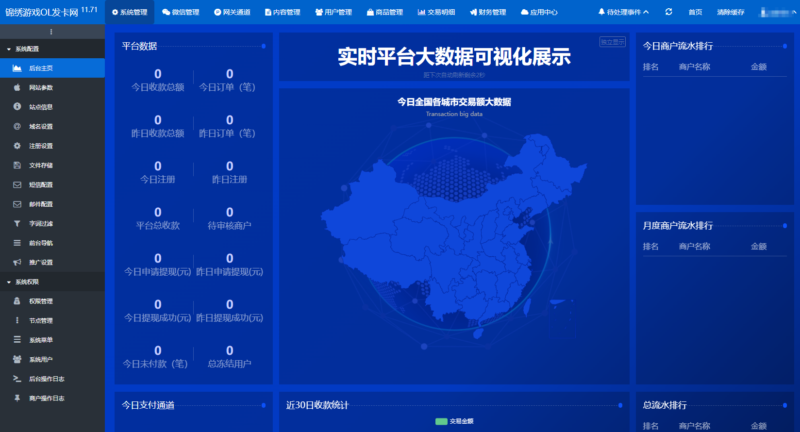Click 金额 header in 今日商户流水排行
The width and height of the screenshot is (800, 432).
[x=759, y=67]
